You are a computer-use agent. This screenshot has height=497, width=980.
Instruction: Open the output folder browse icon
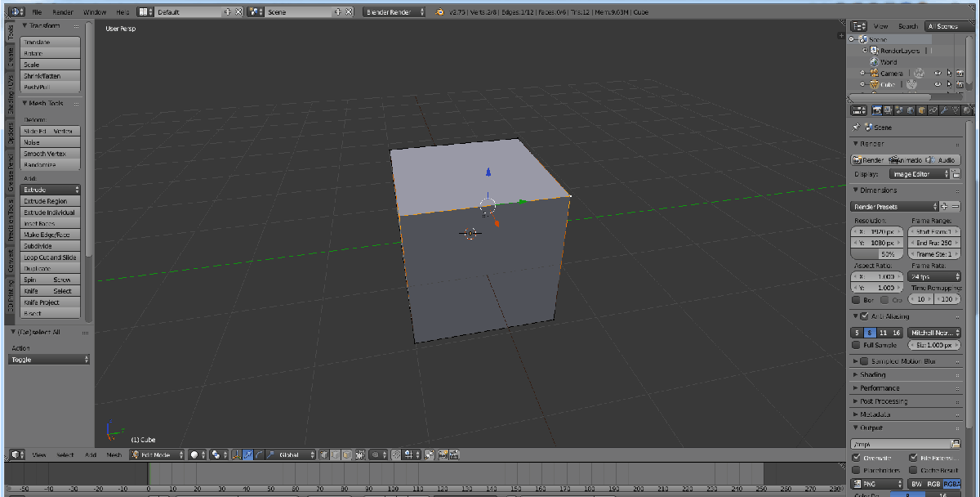(955, 444)
